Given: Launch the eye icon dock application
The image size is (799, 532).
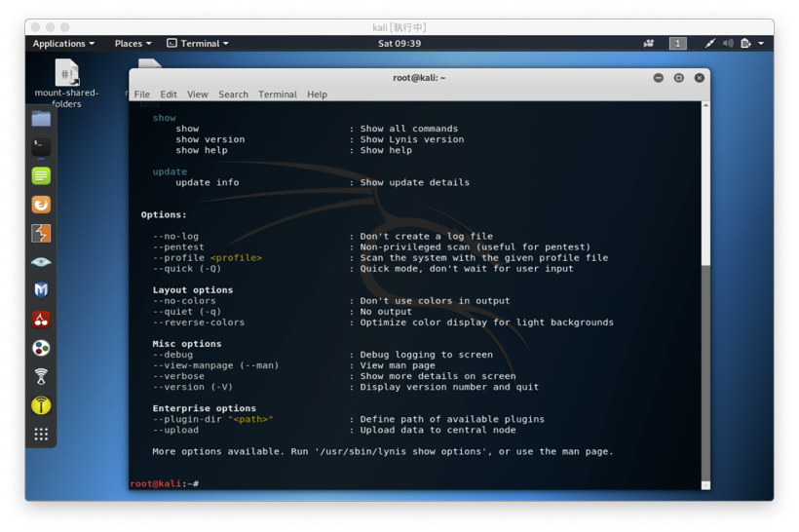Looking at the screenshot, I should pyautogui.click(x=41, y=262).
